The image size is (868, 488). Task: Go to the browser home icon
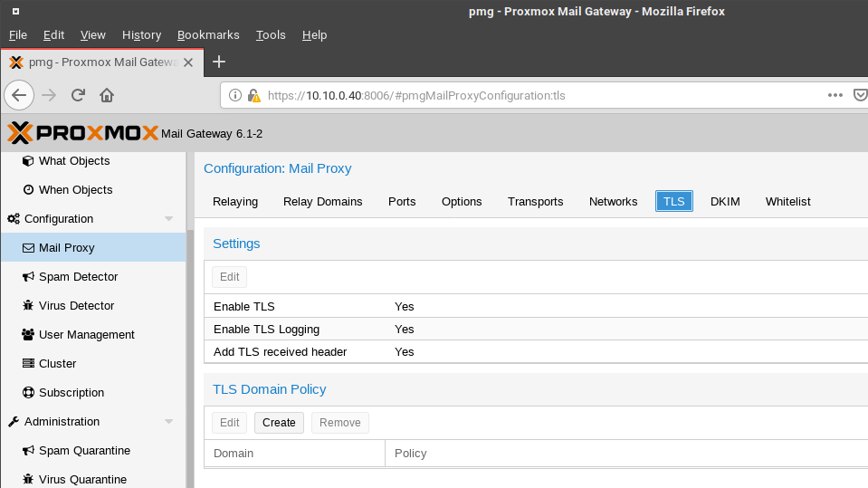(x=107, y=95)
